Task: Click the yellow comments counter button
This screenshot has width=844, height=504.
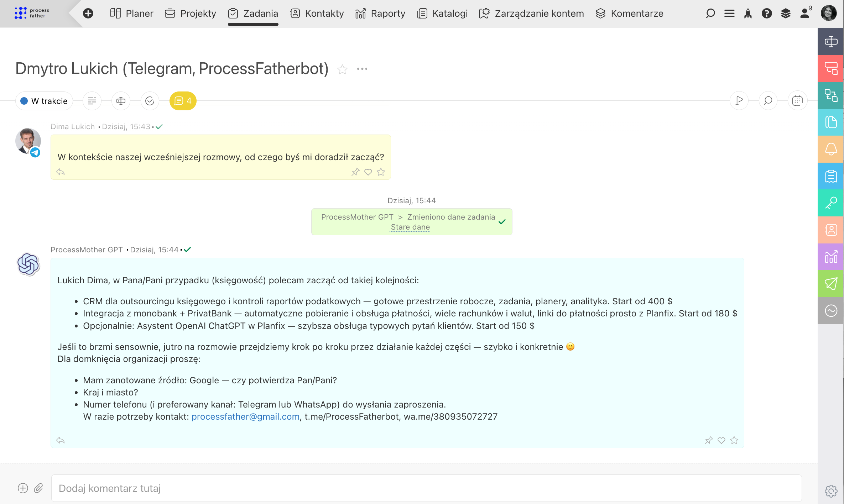Action: pyautogui.click(x=183, y=101)
